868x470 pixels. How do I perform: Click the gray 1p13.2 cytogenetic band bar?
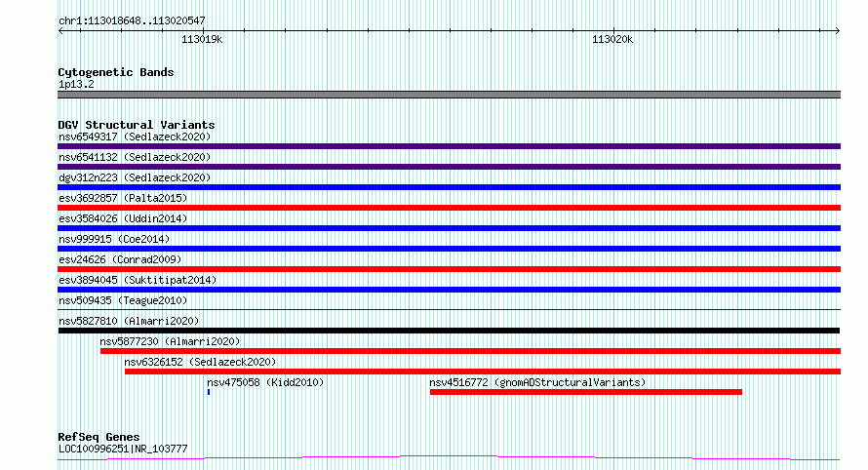449,95
